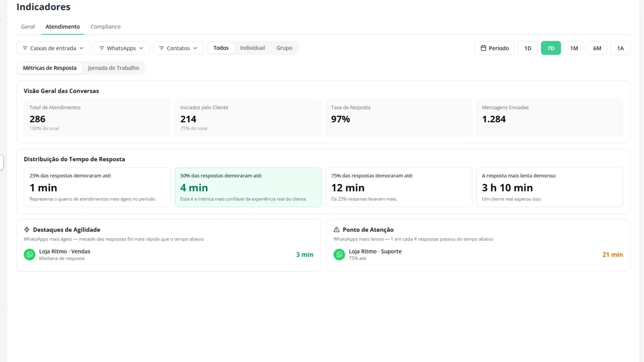Click the Total de Atendimentos 286 card
Screen dimensions: 644x362
tap(97, 118)
